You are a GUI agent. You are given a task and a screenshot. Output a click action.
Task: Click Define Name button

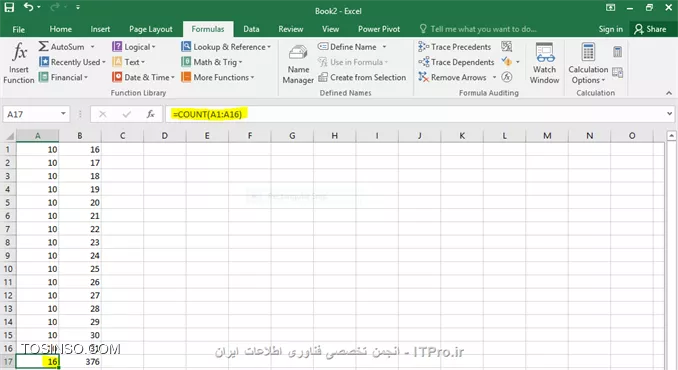[x=347, y=47]
